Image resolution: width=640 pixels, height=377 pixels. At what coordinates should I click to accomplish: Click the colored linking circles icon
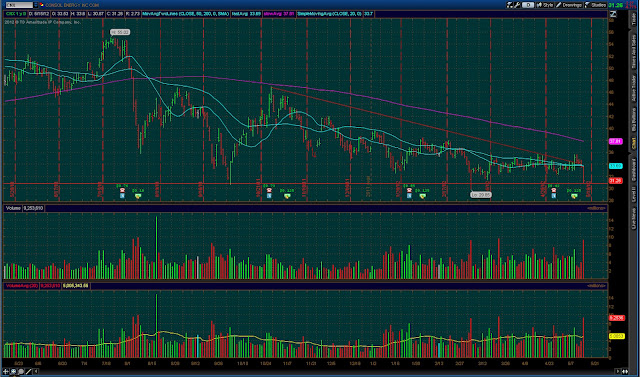coord(42,5)
